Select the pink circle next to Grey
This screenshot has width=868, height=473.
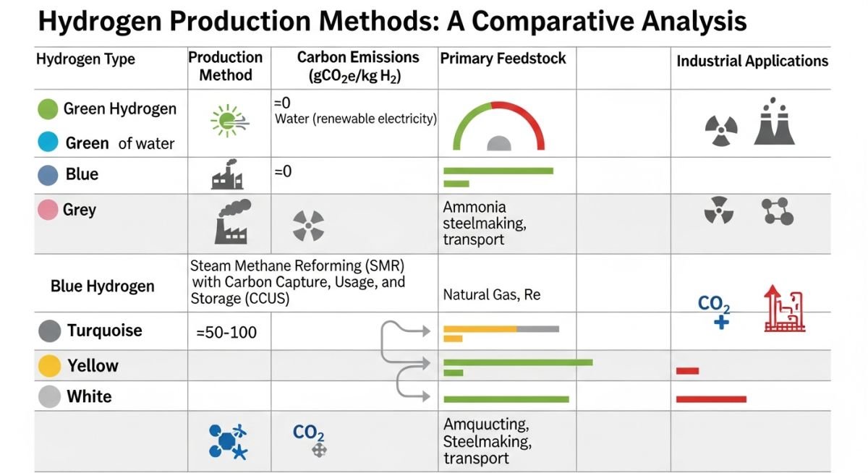pyautogui.click(x=47, y=210)
